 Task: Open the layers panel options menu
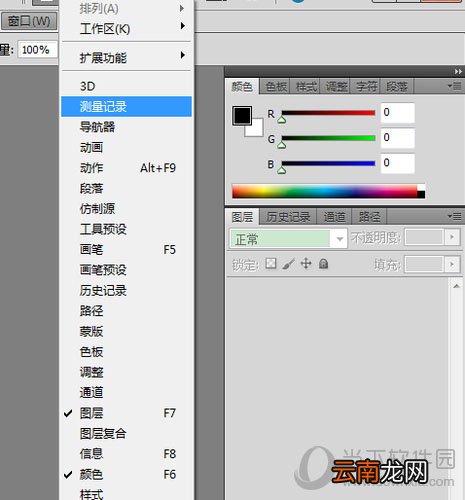[x=454, y=217]
